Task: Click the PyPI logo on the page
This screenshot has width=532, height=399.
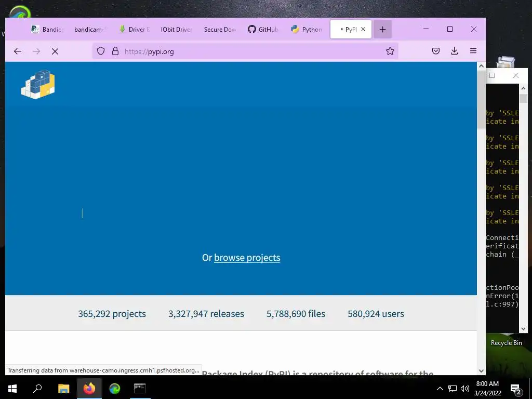Action: 37,85
